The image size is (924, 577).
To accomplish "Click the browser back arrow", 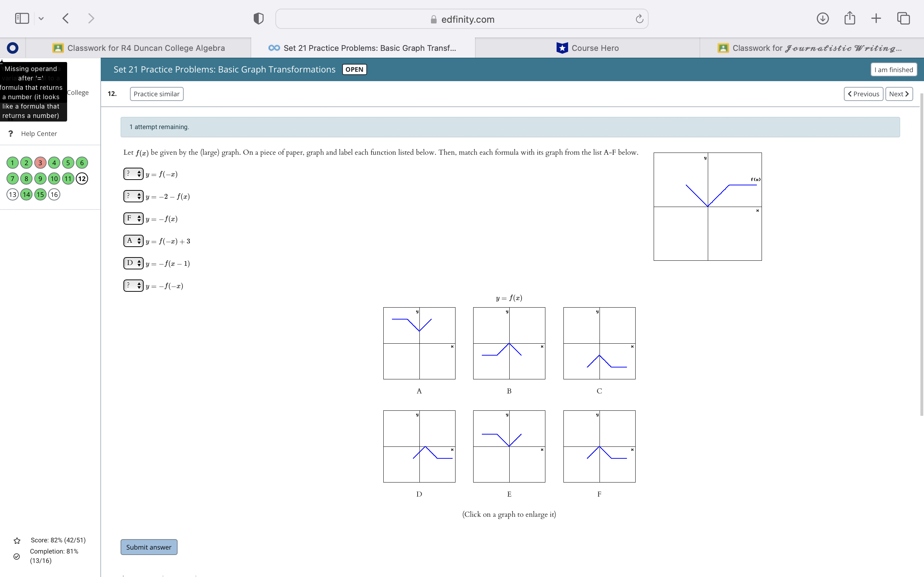I will click(x=66, y=18).
